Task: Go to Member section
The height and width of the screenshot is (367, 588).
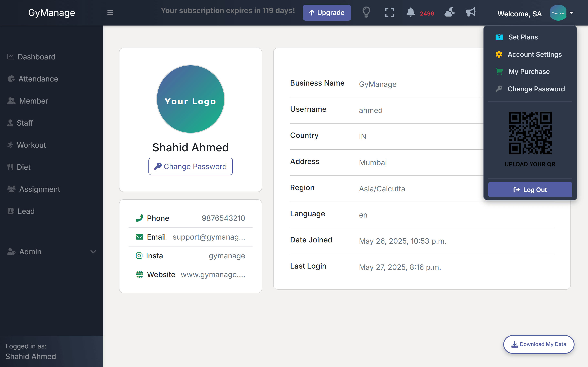Action: click(x=28, y=101)
